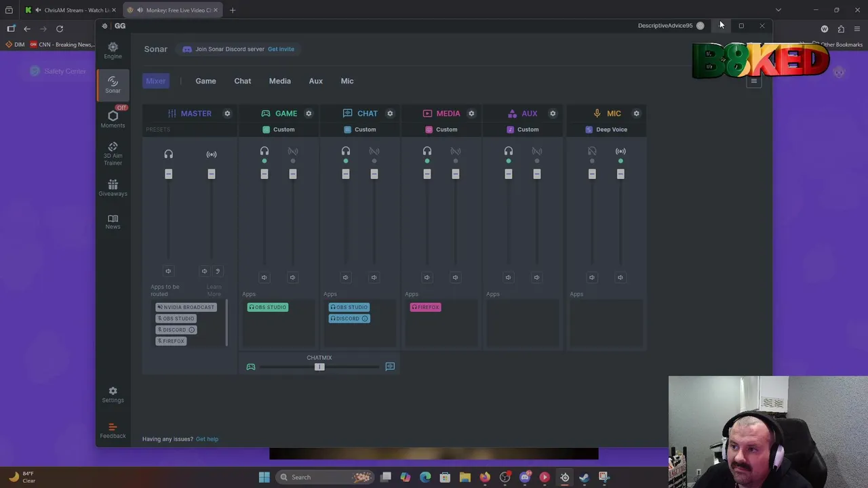Mute the Aux headphone output
Viewport: 868px width, 488px height.
tap(508, 277)
